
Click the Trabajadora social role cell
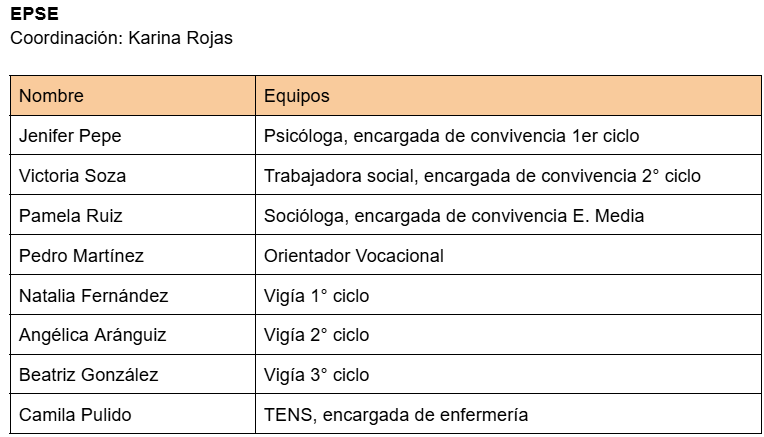tap(482, 176)
